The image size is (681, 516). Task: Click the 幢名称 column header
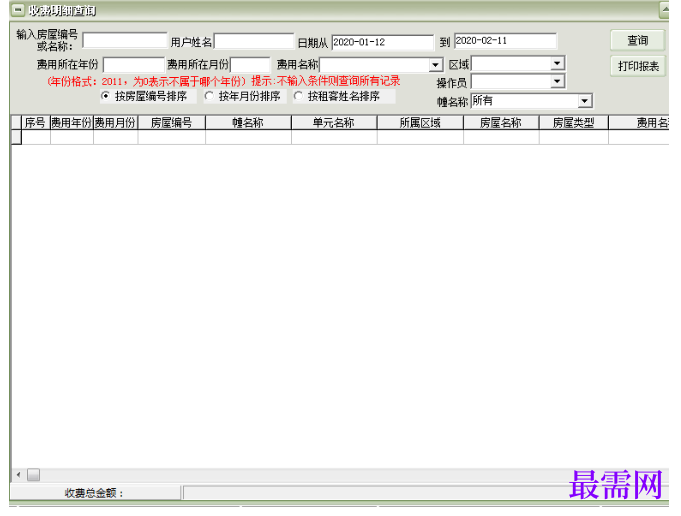click(x=248, y=123)
